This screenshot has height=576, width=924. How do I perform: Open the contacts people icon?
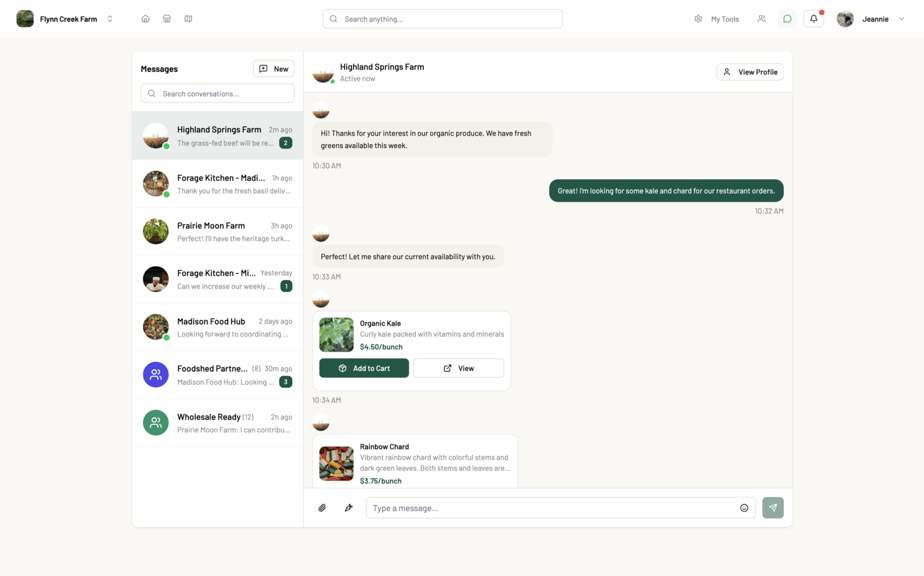click(x=762, y=19)
